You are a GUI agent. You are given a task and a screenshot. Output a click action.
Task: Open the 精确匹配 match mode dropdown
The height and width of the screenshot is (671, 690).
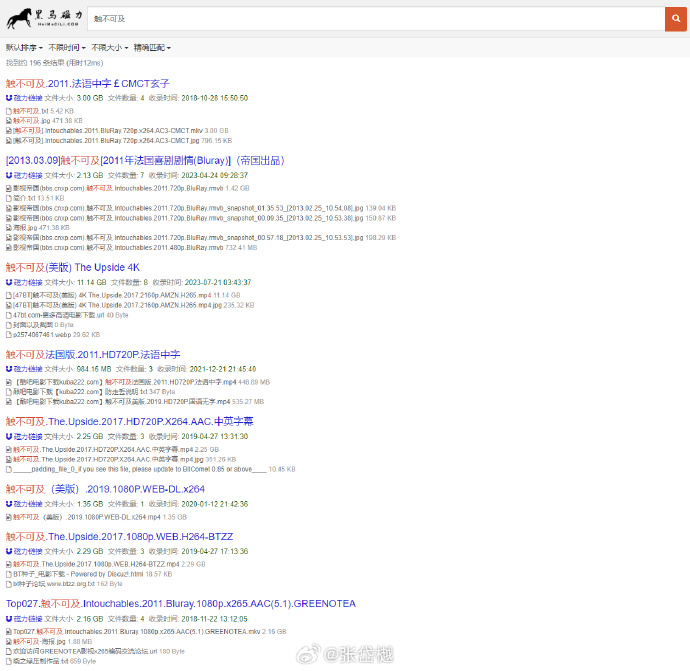click(152, 48)
